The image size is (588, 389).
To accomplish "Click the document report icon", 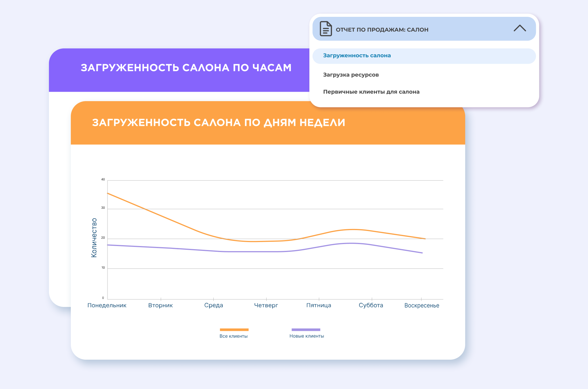I will [x=326, y=29].
